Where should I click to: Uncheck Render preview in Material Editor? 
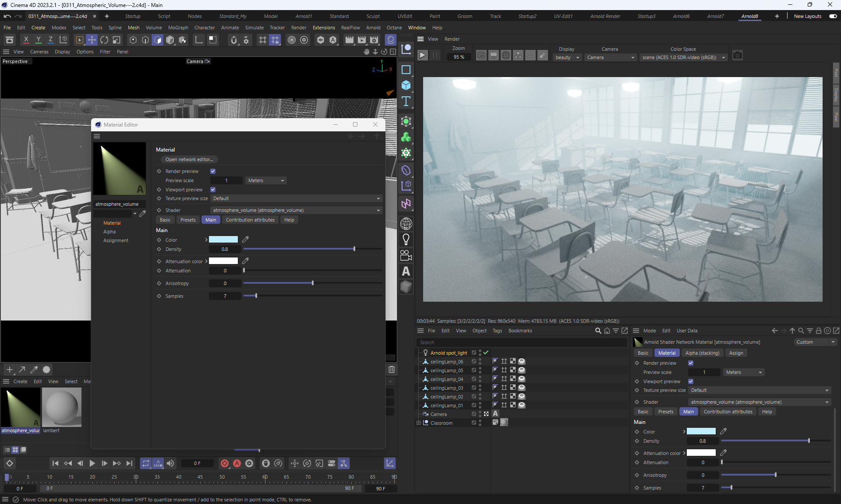[x=213, y=171]
